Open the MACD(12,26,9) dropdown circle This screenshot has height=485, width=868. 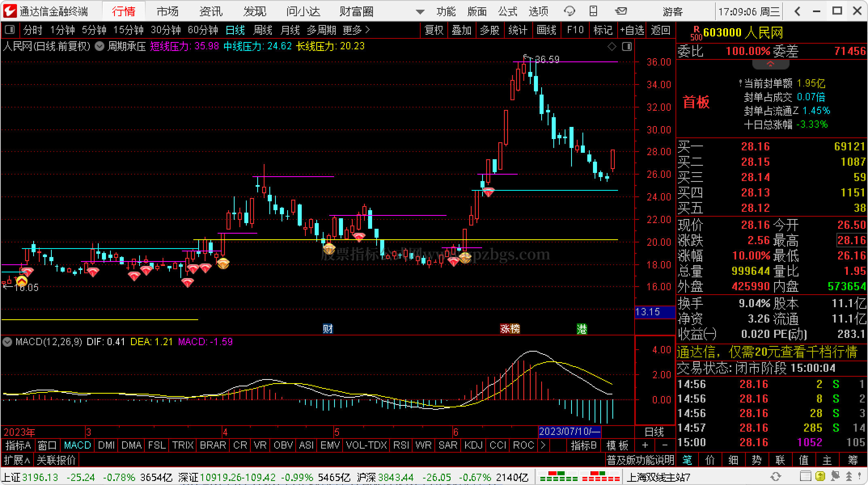tap(7, 342)
